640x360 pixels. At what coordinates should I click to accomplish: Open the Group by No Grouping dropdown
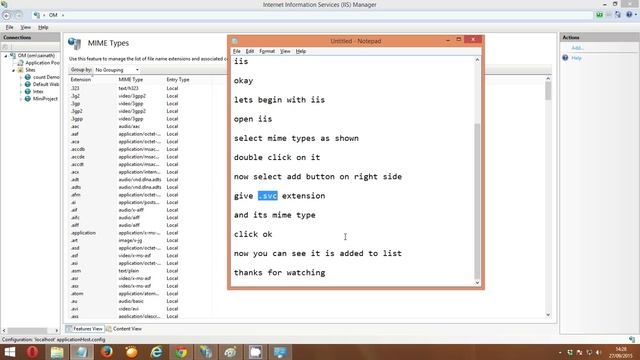117,70
